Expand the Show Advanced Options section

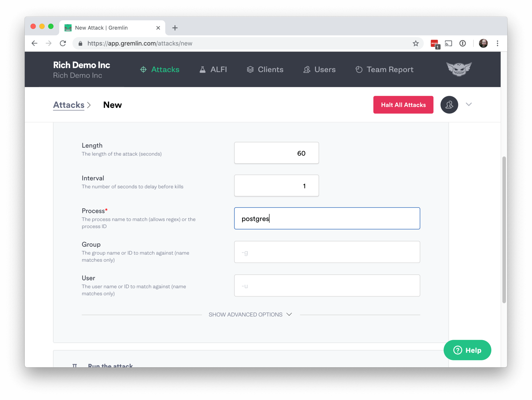(251, 314)
